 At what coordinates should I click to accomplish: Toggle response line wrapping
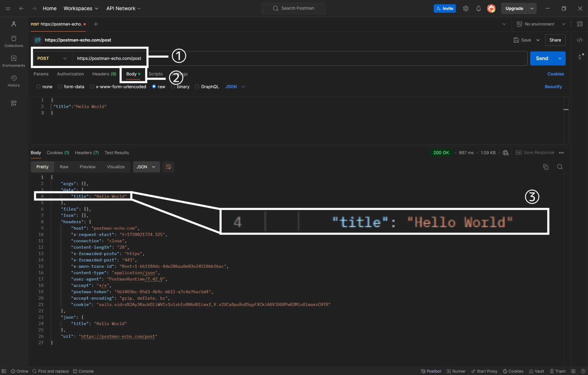pyautogui.click(x=168, y=167)
